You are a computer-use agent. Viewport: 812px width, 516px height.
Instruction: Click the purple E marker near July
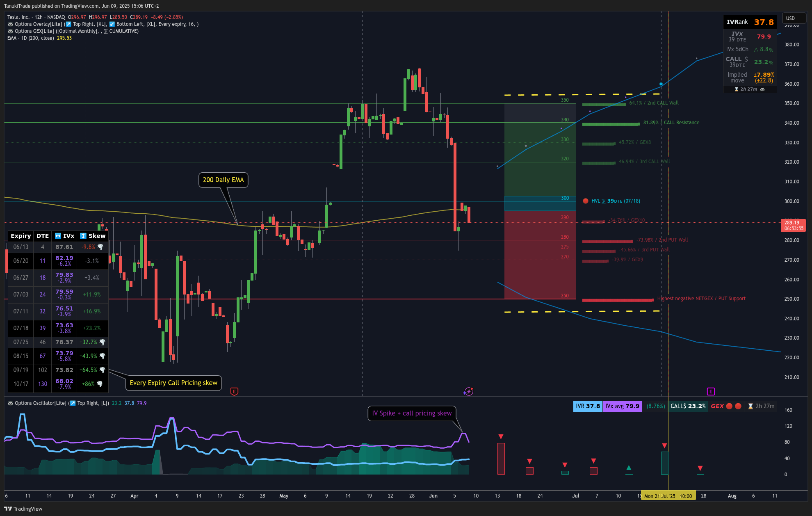[711, 391]
